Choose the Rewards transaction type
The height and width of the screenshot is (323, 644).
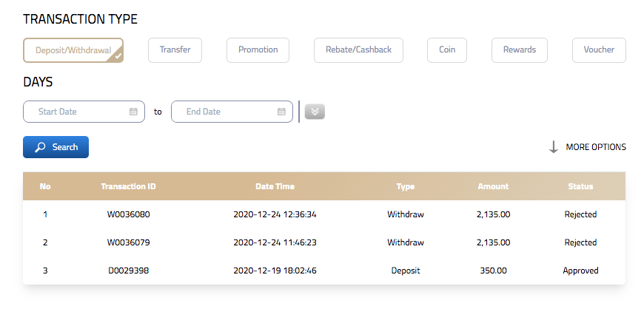coord(519,50)
